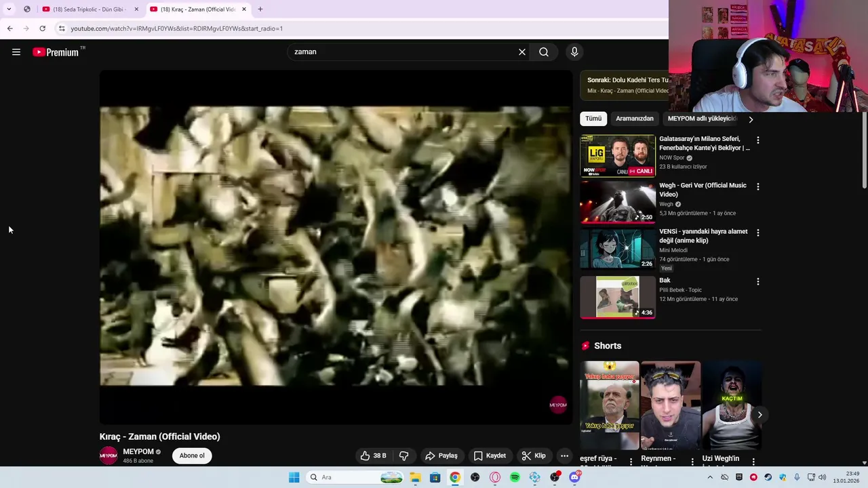
Task: Select the MEYPOM adlı yükleyiciden chip
Action: 702,119
